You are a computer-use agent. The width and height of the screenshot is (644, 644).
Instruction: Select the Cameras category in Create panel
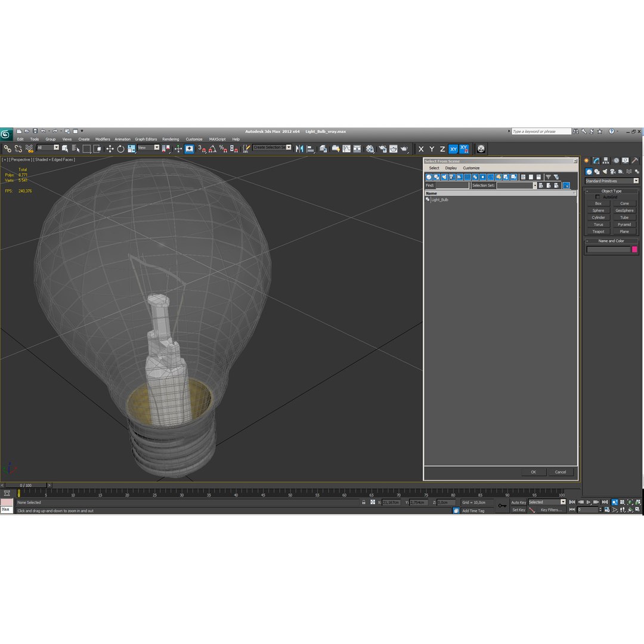[x=613, y=172]
